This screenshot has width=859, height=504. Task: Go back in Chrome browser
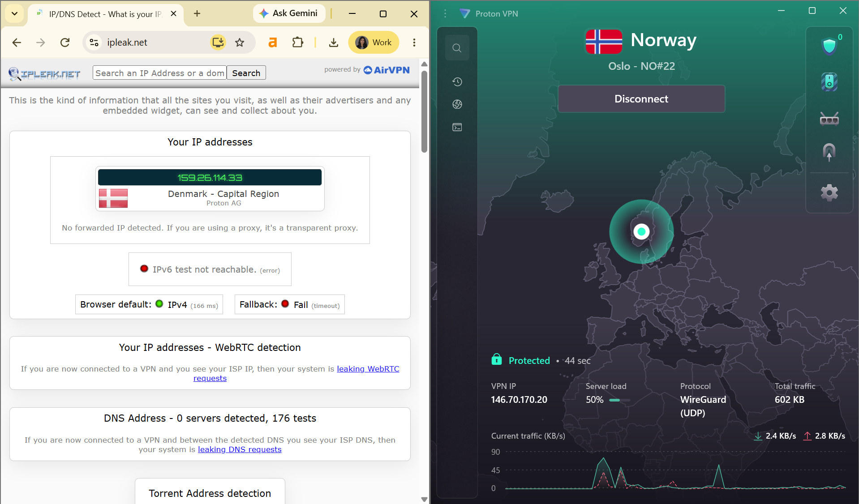[x=17, y=43]
